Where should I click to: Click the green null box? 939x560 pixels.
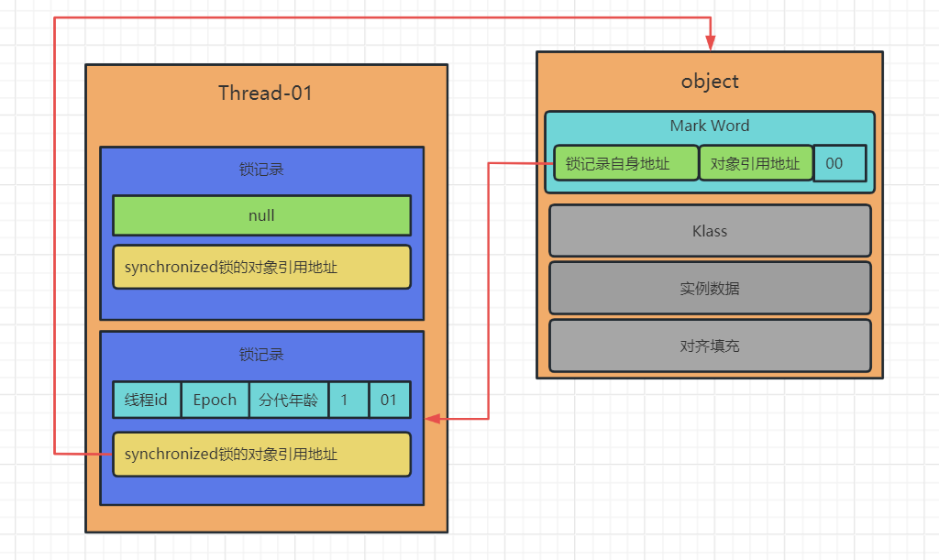point(261,216)
